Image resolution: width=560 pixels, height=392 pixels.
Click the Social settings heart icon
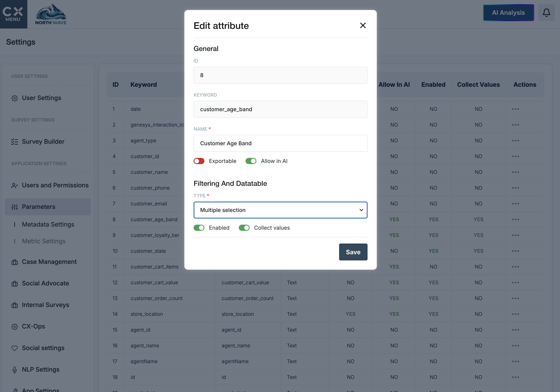[x=15, y=348]
